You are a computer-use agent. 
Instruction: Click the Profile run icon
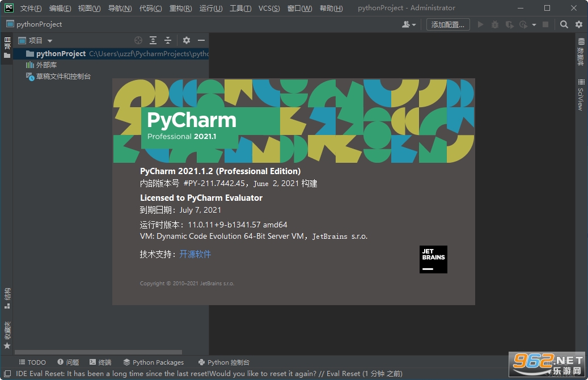(x=523, y=24)
